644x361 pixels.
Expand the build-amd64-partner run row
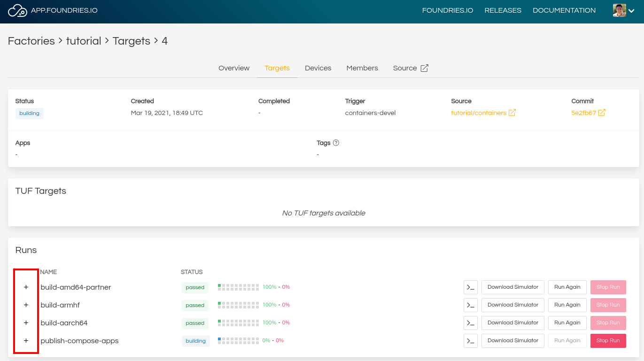(x=26, y=287)
